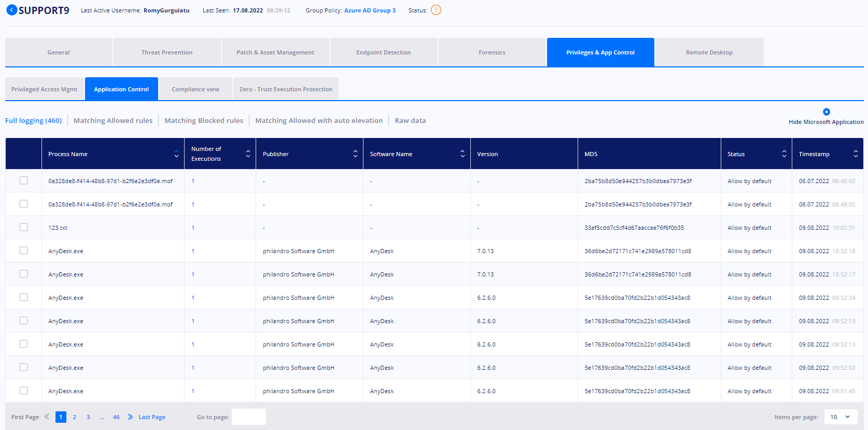Click the orange status warning icon

[x=436, y=10]
